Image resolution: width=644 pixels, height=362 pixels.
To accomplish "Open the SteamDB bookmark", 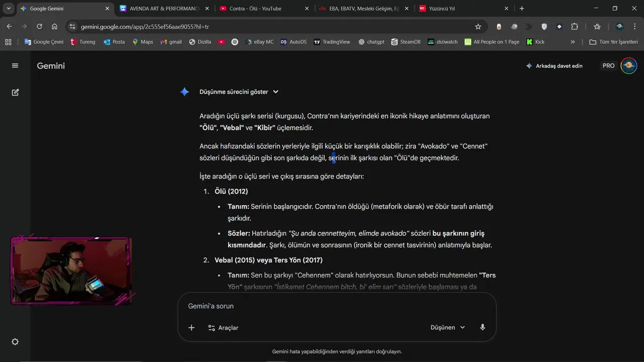I will (x=406, y=42).
